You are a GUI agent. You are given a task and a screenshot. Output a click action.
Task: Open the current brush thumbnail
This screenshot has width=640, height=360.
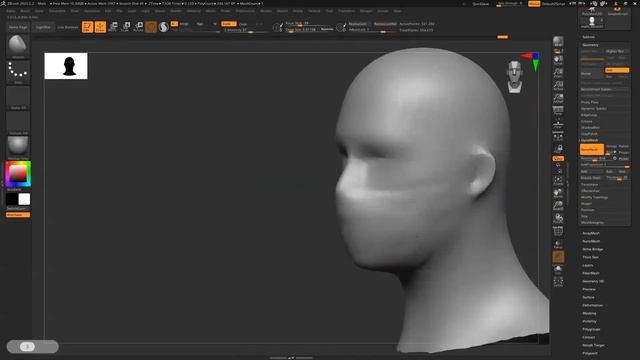pos(18,46)
